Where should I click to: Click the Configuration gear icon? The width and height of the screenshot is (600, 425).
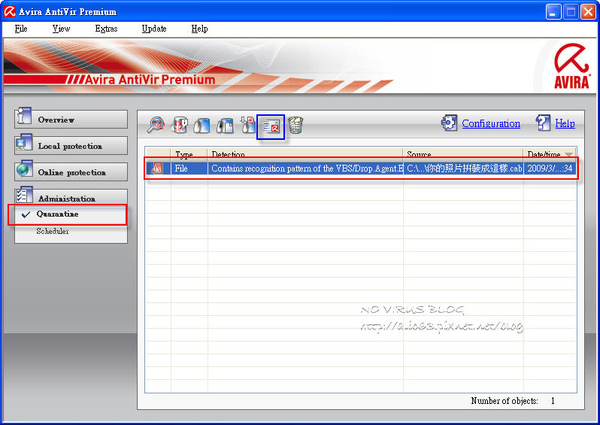[x=449, y=123]
